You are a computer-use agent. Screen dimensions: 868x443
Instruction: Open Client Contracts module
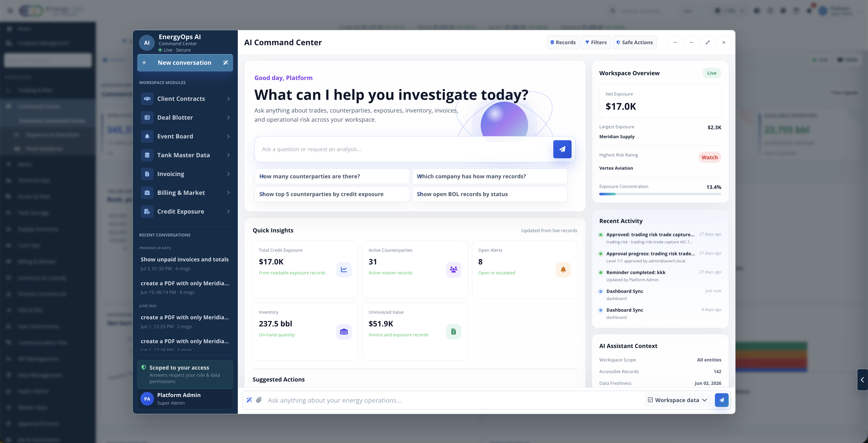click(185, 99)
